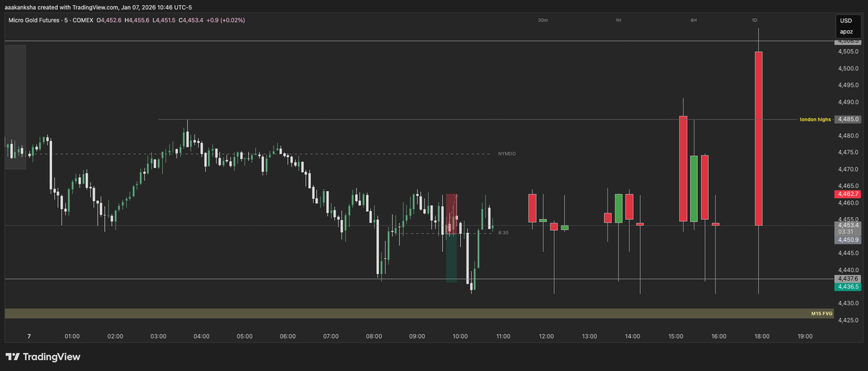Click the 4,430.0 price axis label
This screenshot has height=371, width=868.
point(848,303)
